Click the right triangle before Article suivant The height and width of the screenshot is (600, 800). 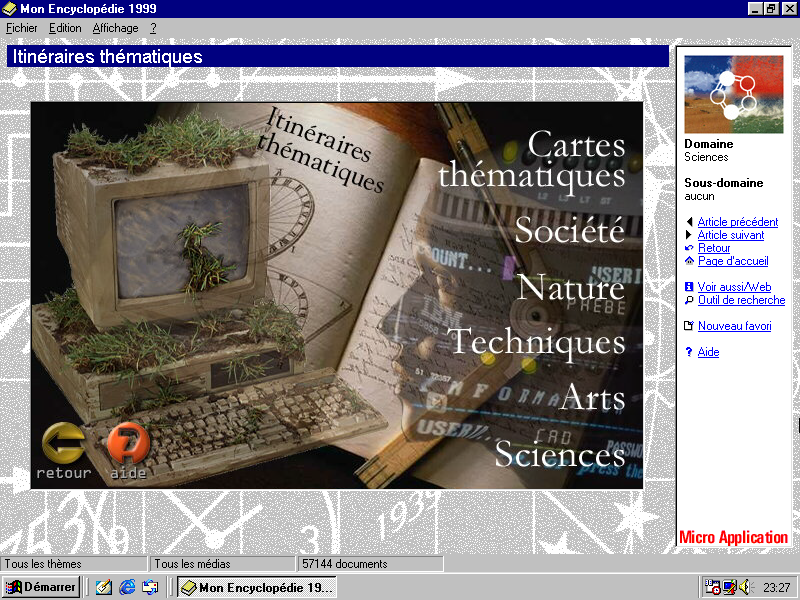pyautogui.click(x=689, y=235)
